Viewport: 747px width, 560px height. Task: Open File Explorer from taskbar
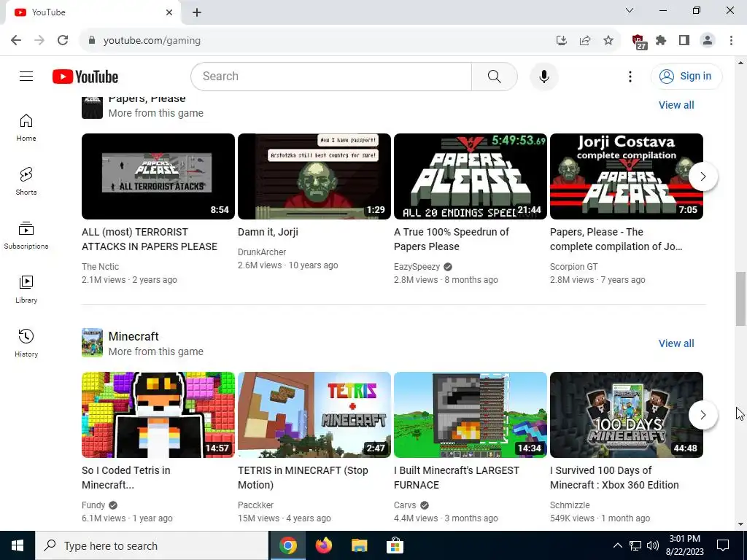359,545
